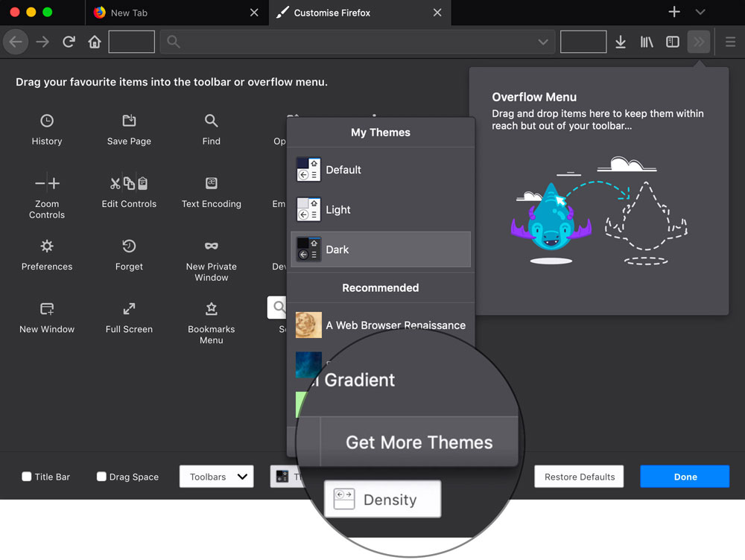This screenshot has width=745, height=560.
Task: Open the Toolbars dropdown
Action: pyautogui.click(x=216, y=477)
